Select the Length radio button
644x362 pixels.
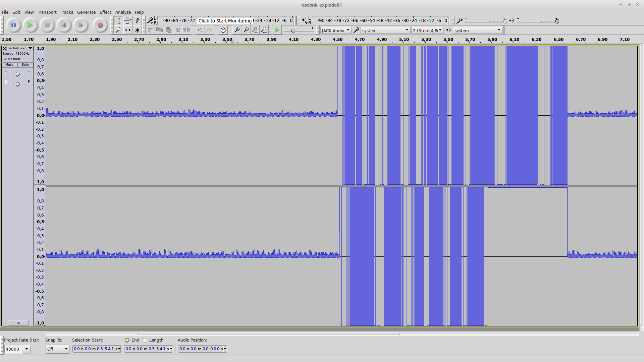[x=145, y=340]
